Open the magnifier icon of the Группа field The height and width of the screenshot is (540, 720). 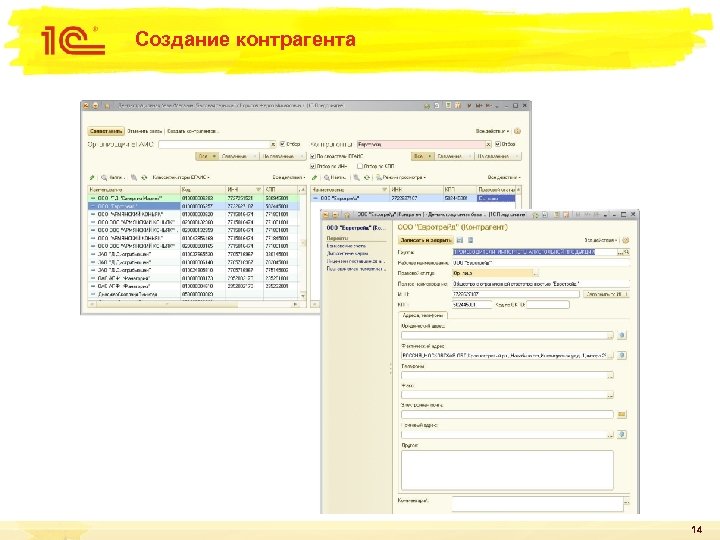(627, 252)
